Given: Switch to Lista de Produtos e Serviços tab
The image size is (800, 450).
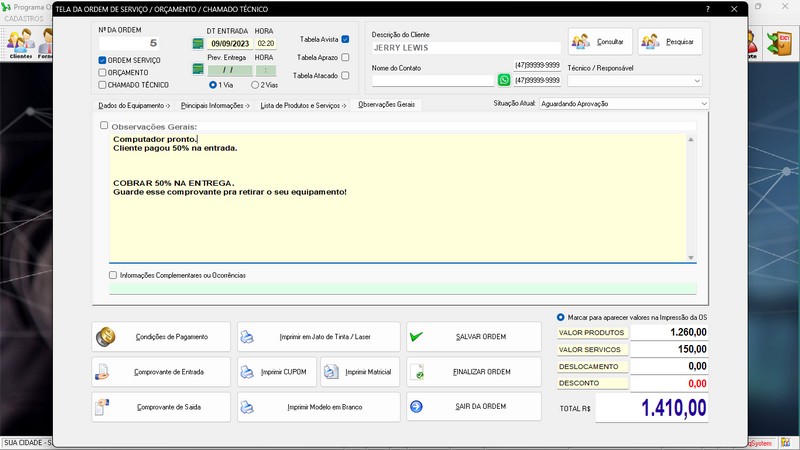Looking at the screenshot, I should coord(303,106).
